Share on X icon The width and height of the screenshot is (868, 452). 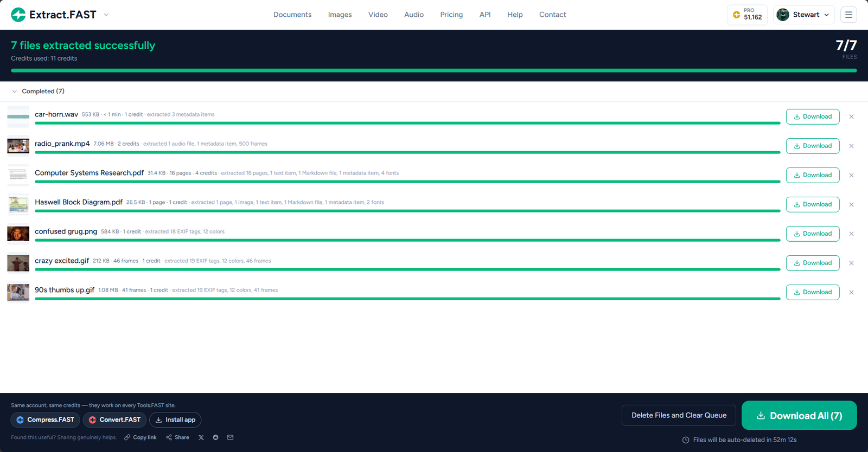[201, 437]
